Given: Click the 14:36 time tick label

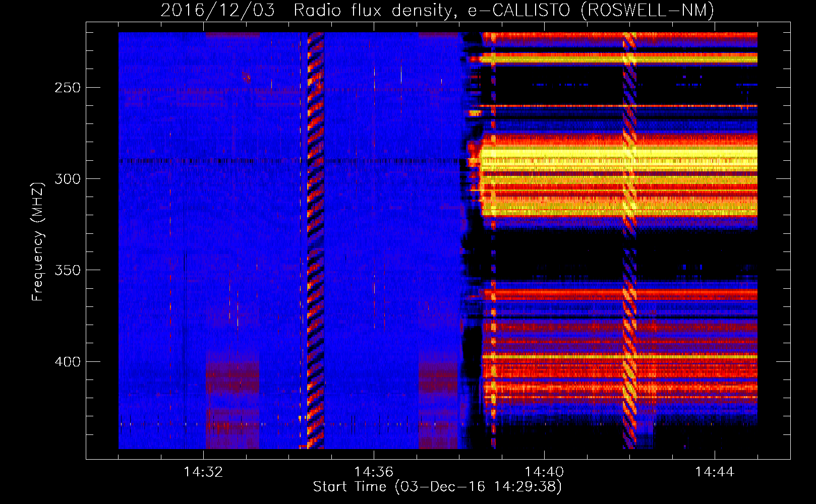Looking at the screenshot, I should pyautogui.click(x=374, y=472).
